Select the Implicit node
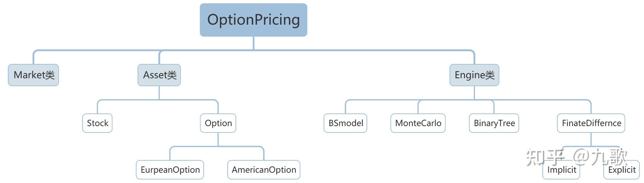644x183 pixels. click(562, 170)
